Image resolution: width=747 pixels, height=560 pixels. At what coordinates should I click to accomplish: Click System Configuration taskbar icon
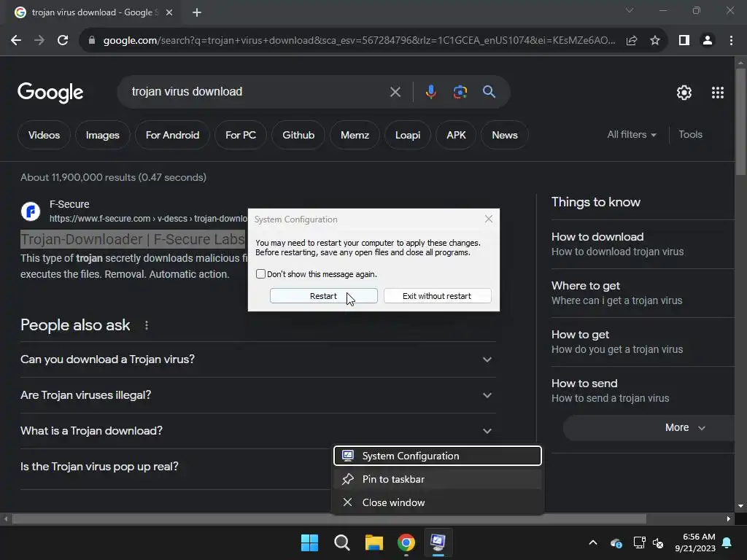tap(438, 542)
